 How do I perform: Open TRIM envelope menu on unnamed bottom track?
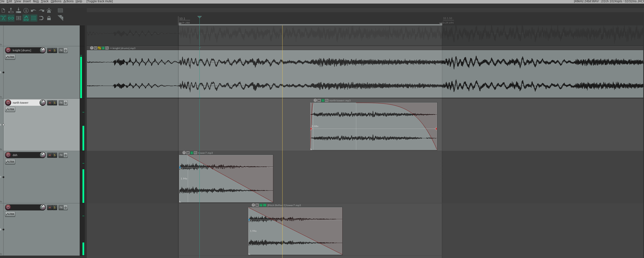pos(10,214)
